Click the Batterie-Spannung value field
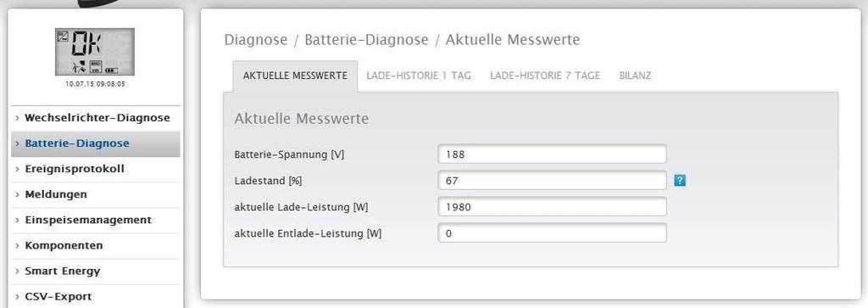This screenshot has width=868, height=308. coord(552,154)
